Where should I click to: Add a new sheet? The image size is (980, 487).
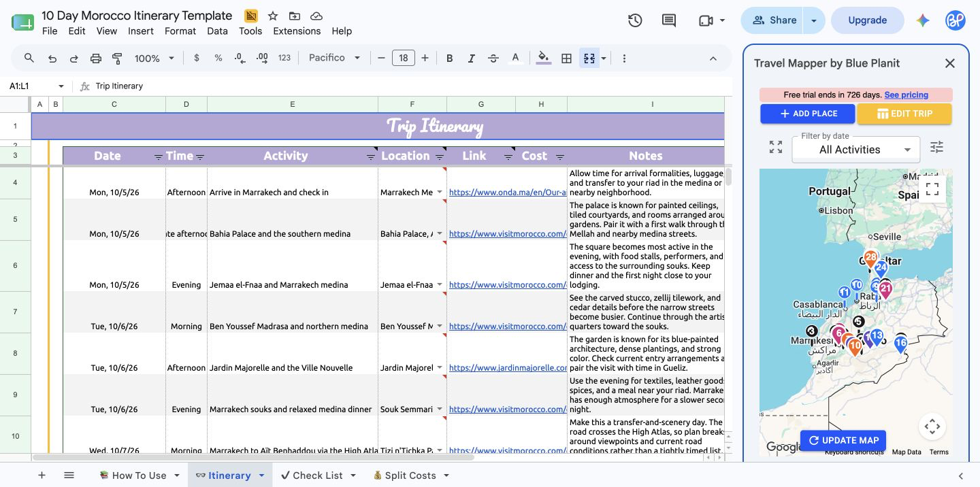tap(42, 475)
